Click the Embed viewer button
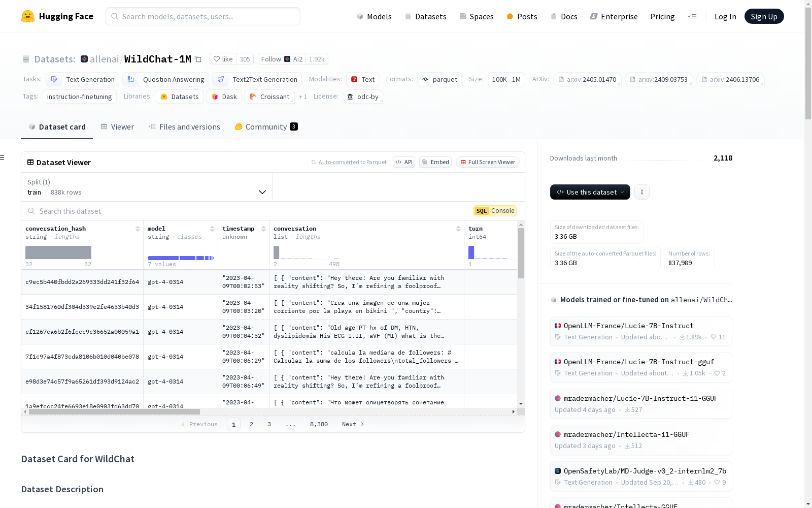Screen dimensions: 812x508 pyautogui.click(x=435, y=162)
